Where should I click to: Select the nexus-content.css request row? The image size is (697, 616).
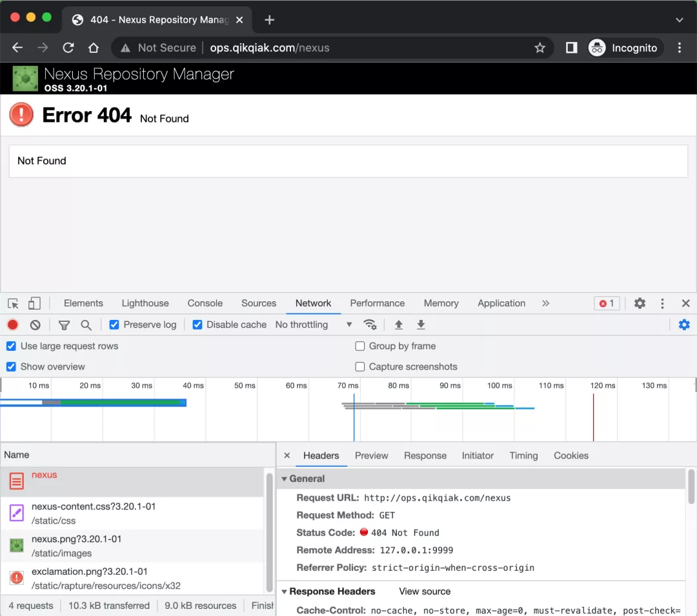(94, 513)
